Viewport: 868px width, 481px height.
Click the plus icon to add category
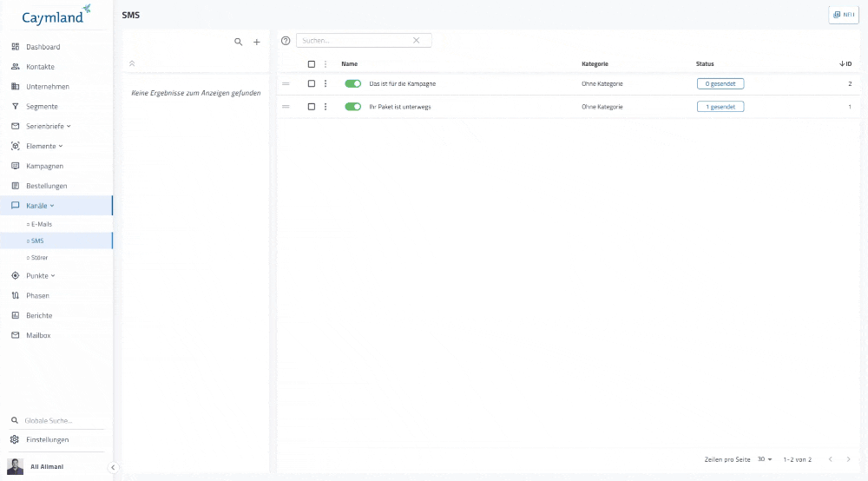256,42
